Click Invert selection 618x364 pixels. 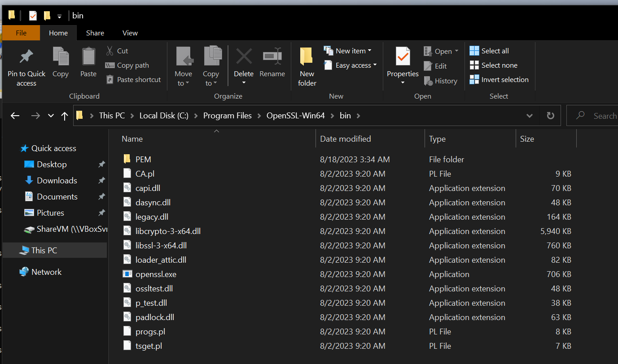pos(499,80)
